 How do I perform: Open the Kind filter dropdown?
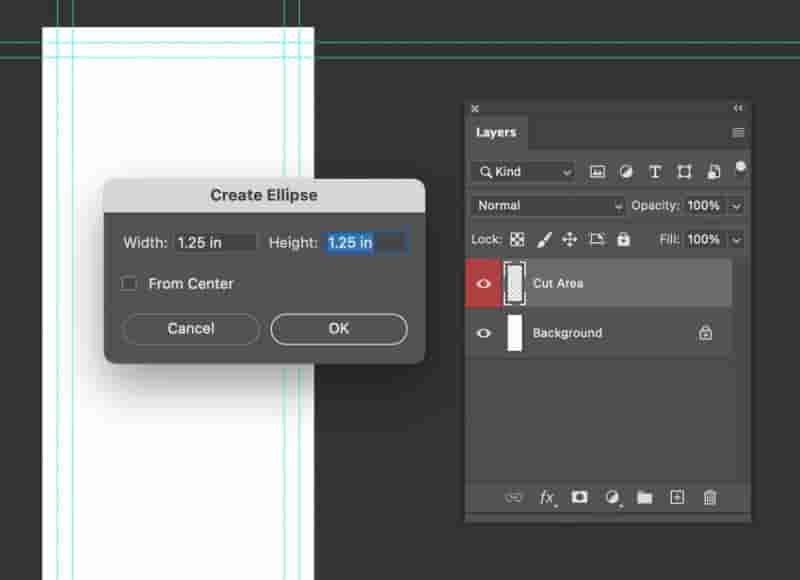pos(523,172)
